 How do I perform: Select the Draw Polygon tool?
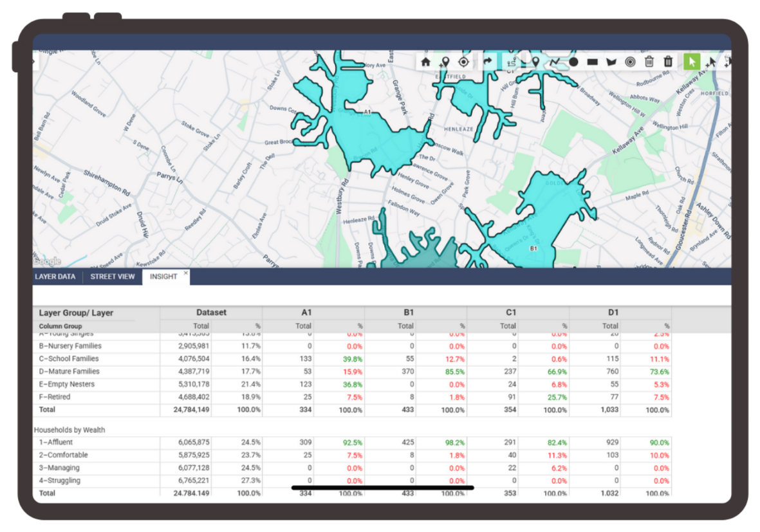tap(611, 61)
